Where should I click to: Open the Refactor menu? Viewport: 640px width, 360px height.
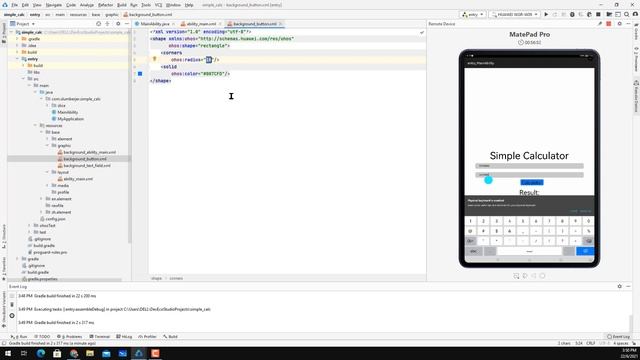pos(105,5)
